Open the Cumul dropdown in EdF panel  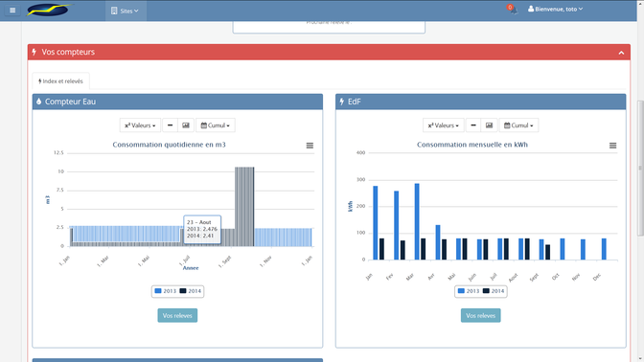pos(518,125)
